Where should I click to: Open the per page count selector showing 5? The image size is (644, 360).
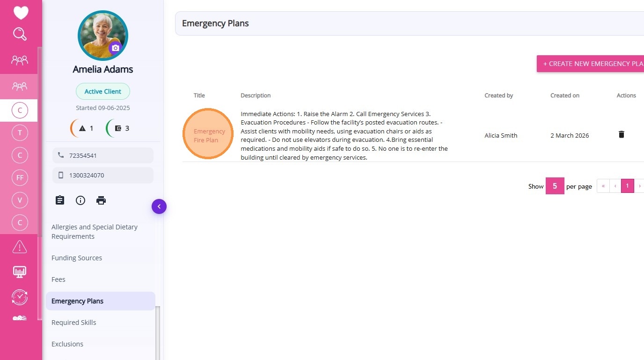[555, 186]
